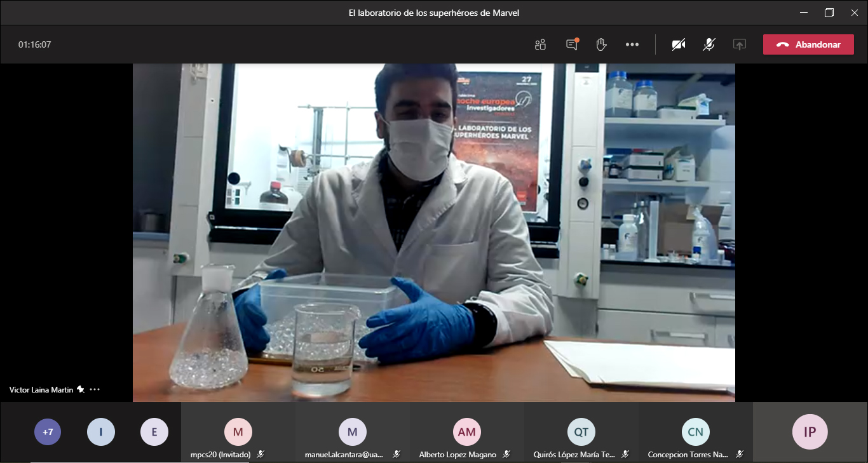Image resolution: width=868 pixels, height=463 pixels.
Task: Select the Quirós López María participant tile
Action: click(581, 433)
